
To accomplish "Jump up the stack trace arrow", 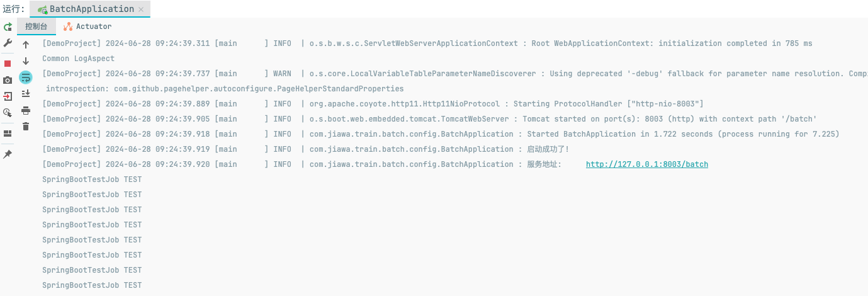I will [26, 45].
